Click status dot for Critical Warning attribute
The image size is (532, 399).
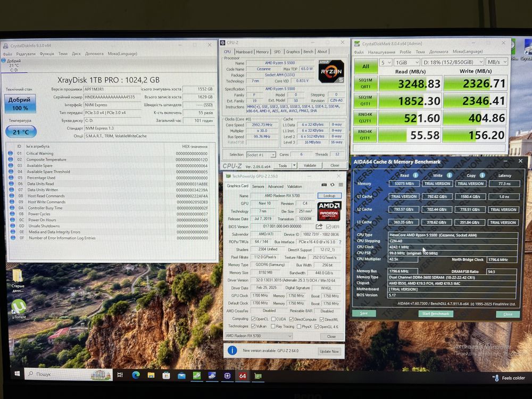click(x=11, y=153)
